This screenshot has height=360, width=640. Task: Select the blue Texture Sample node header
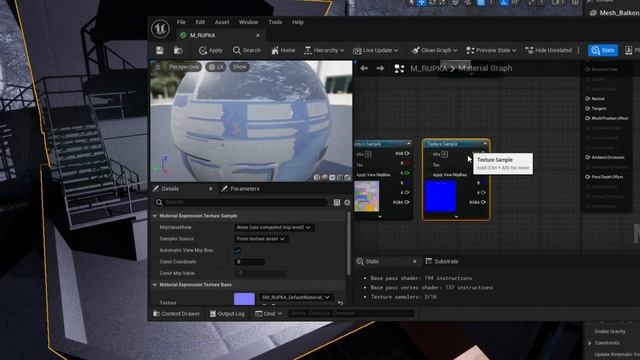[x=456, y=144]
